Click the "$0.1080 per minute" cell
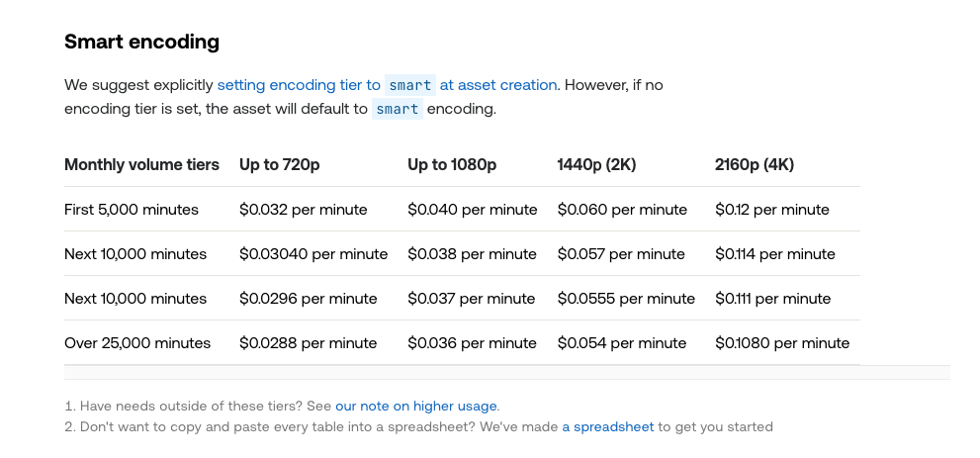The image size is (980, 458). point(782,343)
